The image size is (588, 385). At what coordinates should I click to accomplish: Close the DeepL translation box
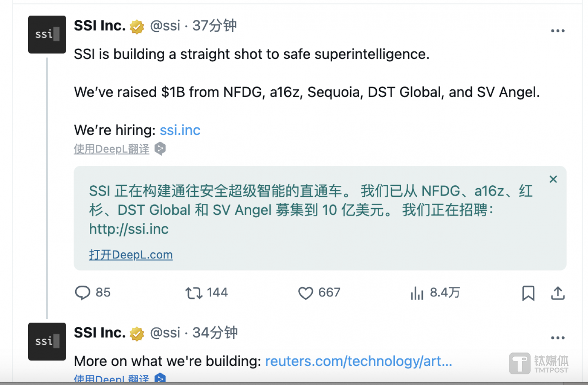[x=553, y=179]
